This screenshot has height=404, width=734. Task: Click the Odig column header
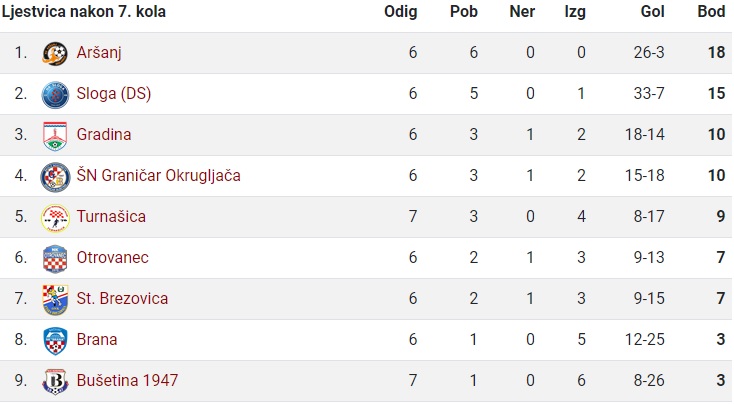[x=401, y=12]
